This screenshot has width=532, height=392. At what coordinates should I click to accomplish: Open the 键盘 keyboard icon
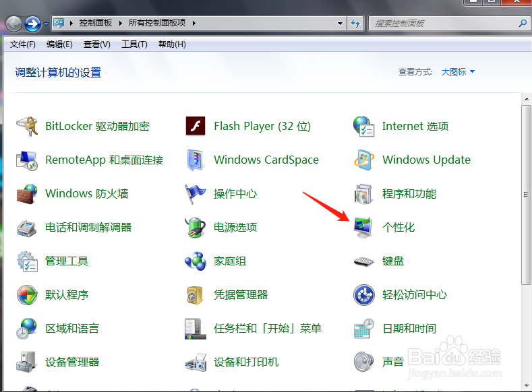coord(363,261)
